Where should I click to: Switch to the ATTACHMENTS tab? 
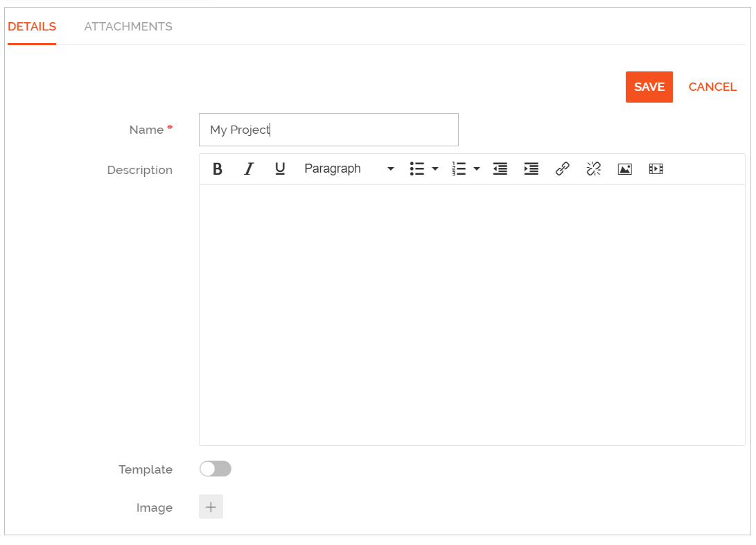pos(128,26)
